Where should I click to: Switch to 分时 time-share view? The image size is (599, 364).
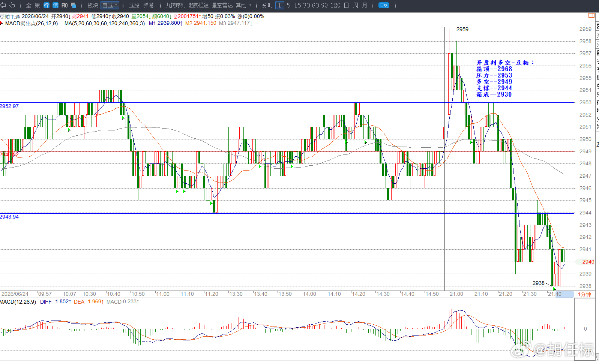pos(267,5)
